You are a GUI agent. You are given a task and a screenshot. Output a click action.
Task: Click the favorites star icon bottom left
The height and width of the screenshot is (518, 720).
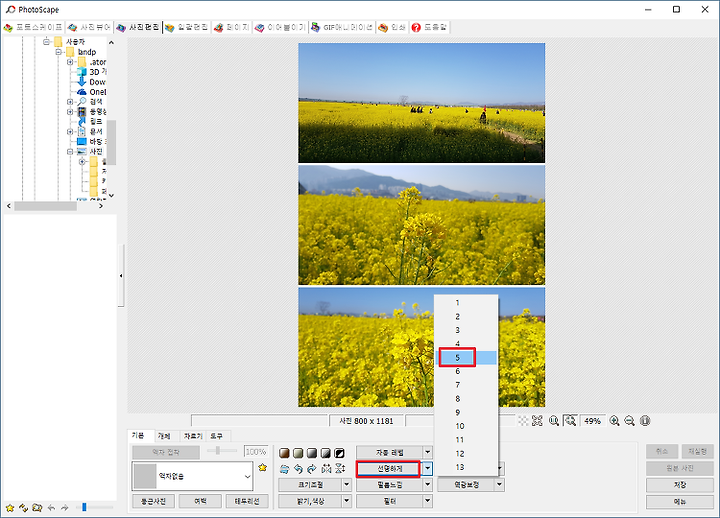click(x=10, y=508)
